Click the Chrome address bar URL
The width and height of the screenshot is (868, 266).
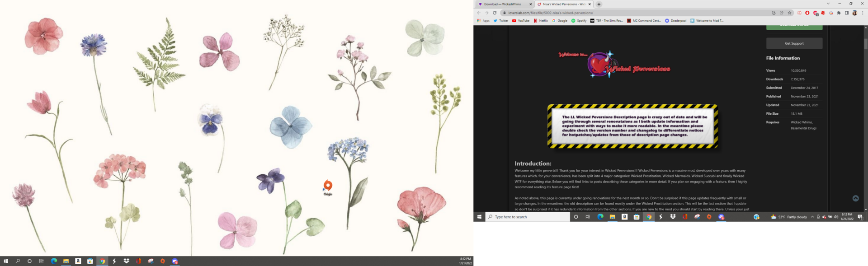click(x=550, y=13)
